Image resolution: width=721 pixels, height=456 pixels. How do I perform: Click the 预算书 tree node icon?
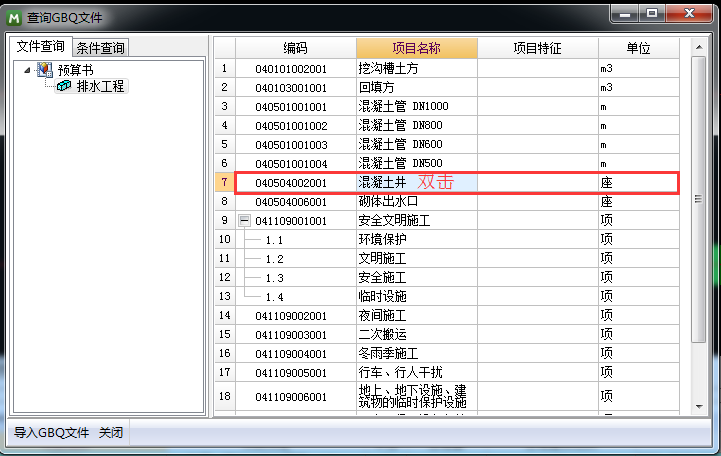pos(45,69)
